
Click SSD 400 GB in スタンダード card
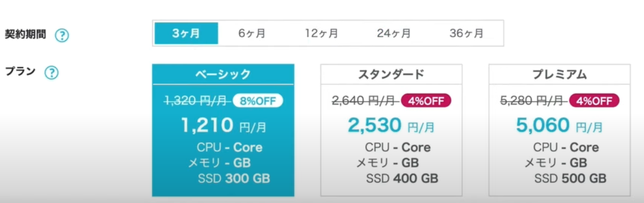[402, 178]
